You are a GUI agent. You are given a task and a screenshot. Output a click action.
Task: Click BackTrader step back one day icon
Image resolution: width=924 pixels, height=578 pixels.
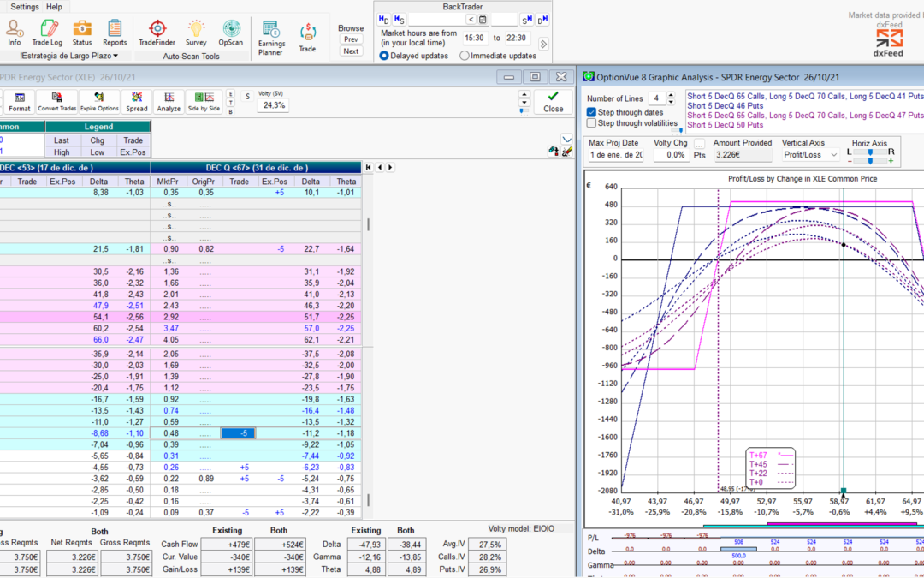pos(383,20)
